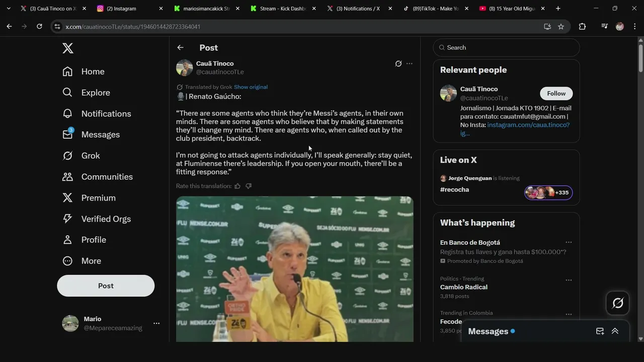Screen dimensions: 644x362
Task: Close the TikTok tab
Action: (466, 9)
